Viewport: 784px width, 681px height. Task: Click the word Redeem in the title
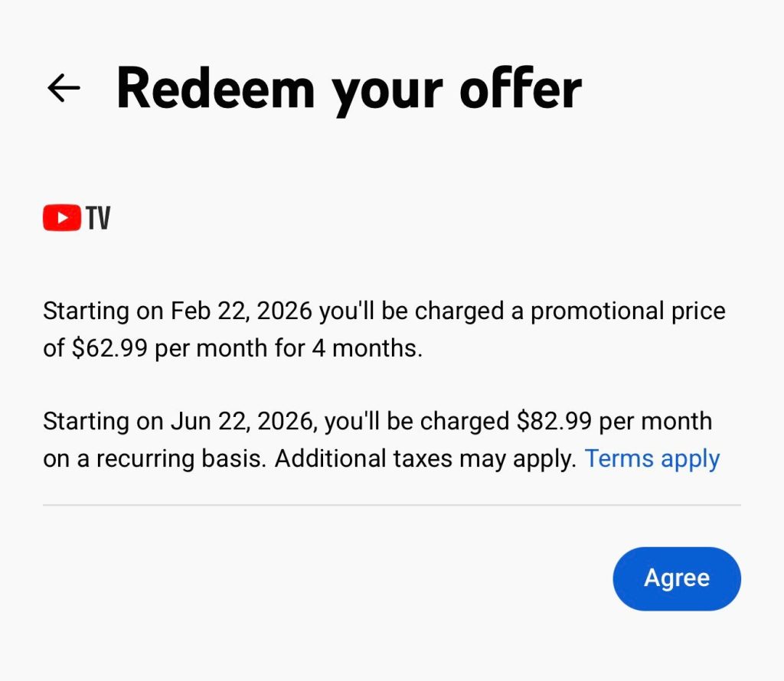coord(215,89)
